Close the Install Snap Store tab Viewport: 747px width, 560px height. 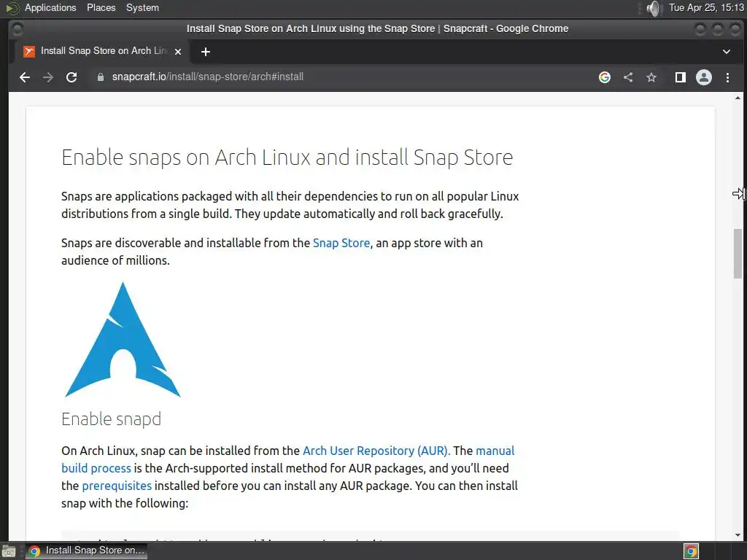[x=178, y=52]
